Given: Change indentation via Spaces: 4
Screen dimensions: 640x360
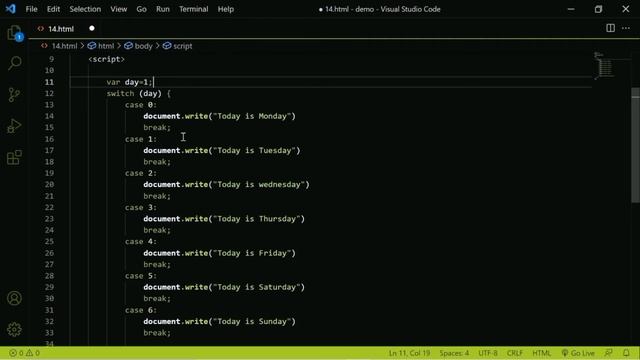Looking at the screenshot, I should pyautogui.click(x=454, y=353).
